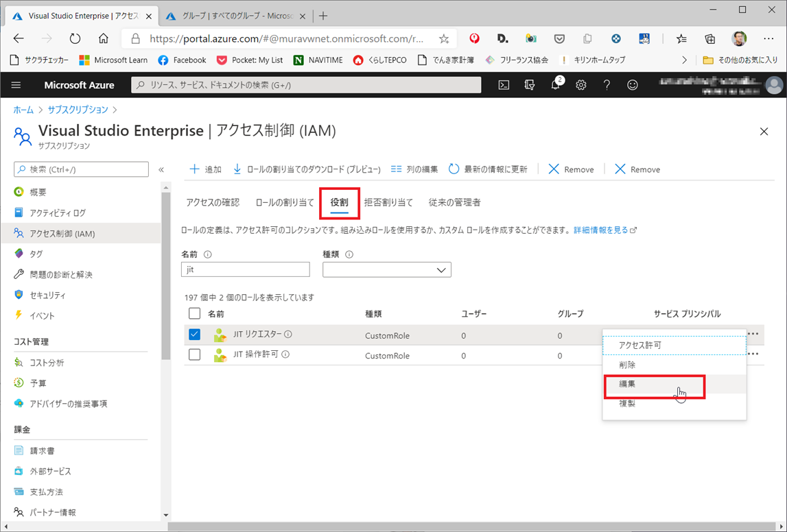Collapse the left navigation menu chevrons

[161, 169]
